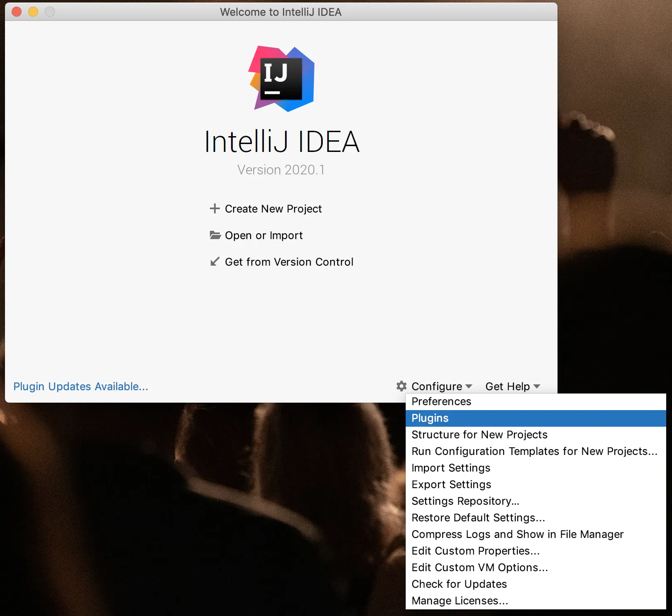Select Restore Default Settings entry
672x616 pixels.
coord(536,518)
